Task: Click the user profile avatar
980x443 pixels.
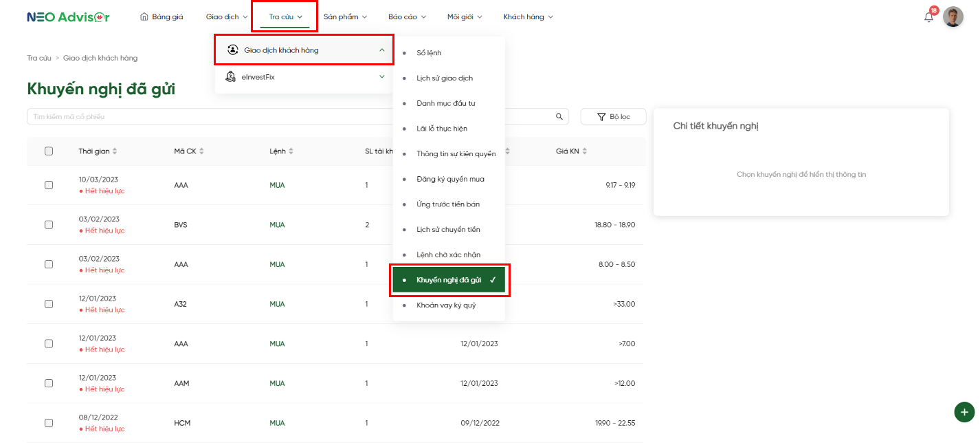Action: point(953,17)
